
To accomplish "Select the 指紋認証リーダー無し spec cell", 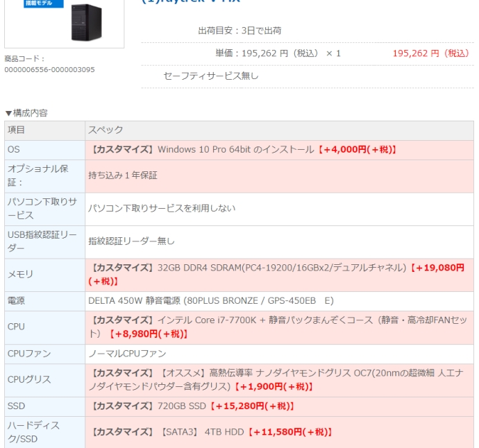I will coord(131,241).
